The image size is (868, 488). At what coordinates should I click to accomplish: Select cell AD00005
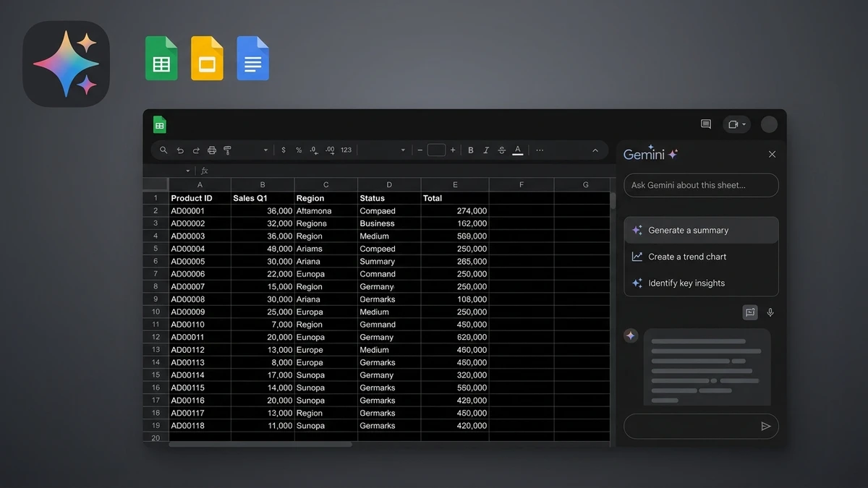point(200,262)
